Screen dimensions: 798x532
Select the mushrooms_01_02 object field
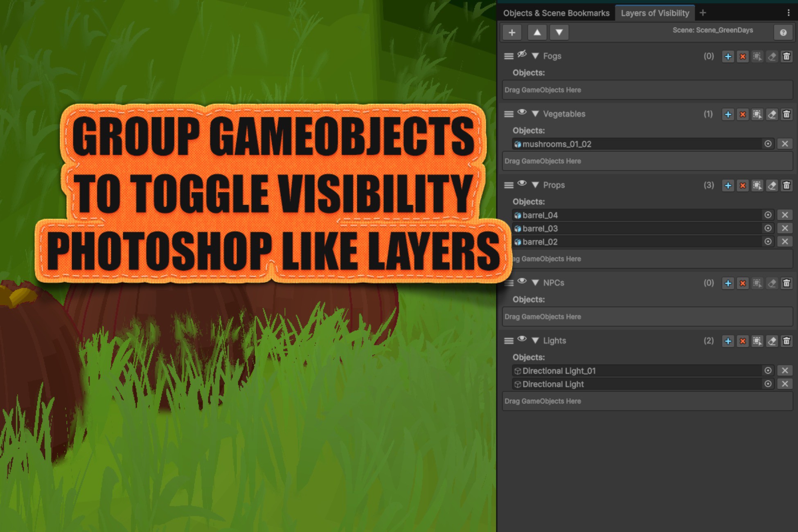[643, 144]
